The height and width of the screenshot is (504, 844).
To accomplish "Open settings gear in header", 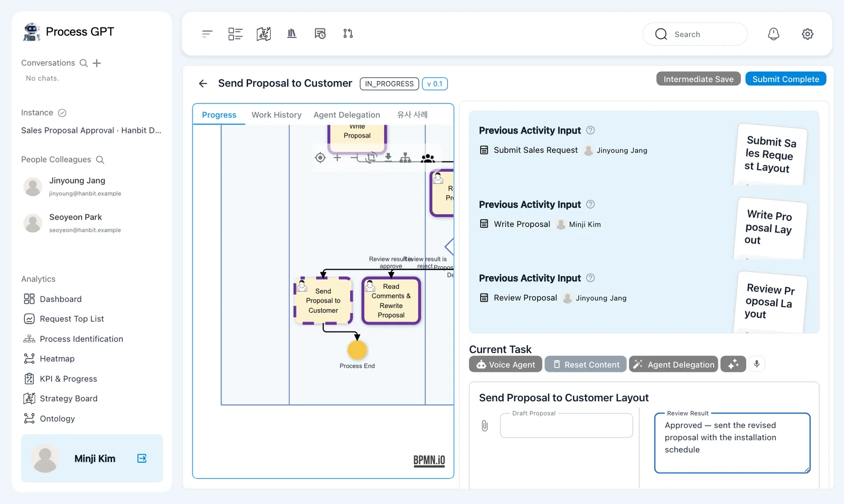I will tap(808, 34).
